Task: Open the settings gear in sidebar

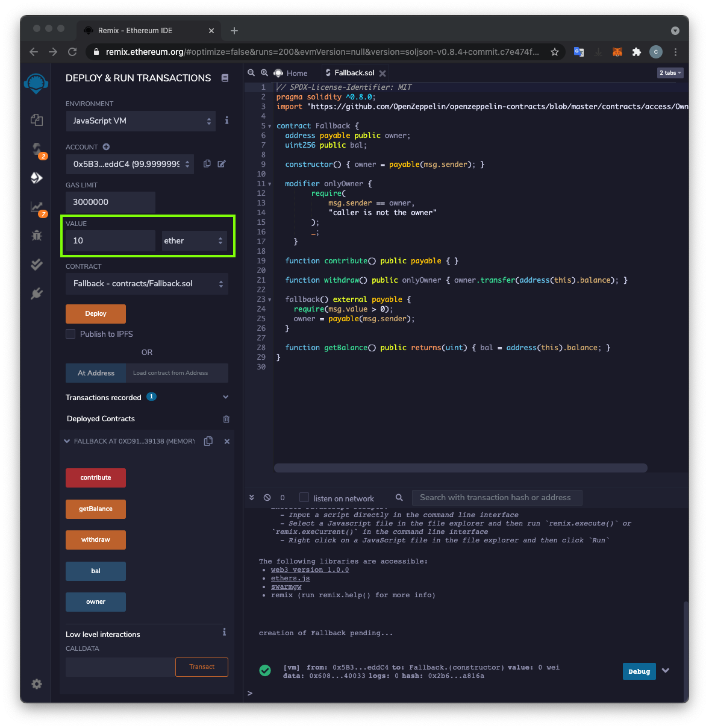Action: 37,684
